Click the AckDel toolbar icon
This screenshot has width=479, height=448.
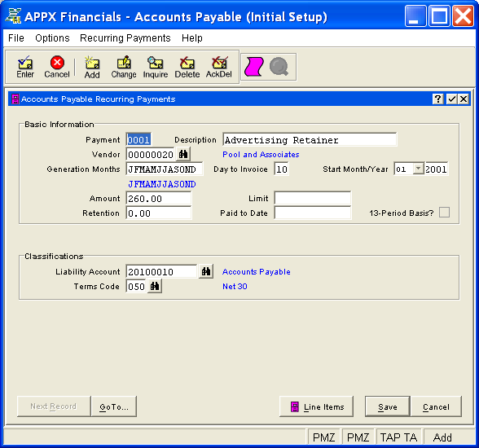click(218, 67)
